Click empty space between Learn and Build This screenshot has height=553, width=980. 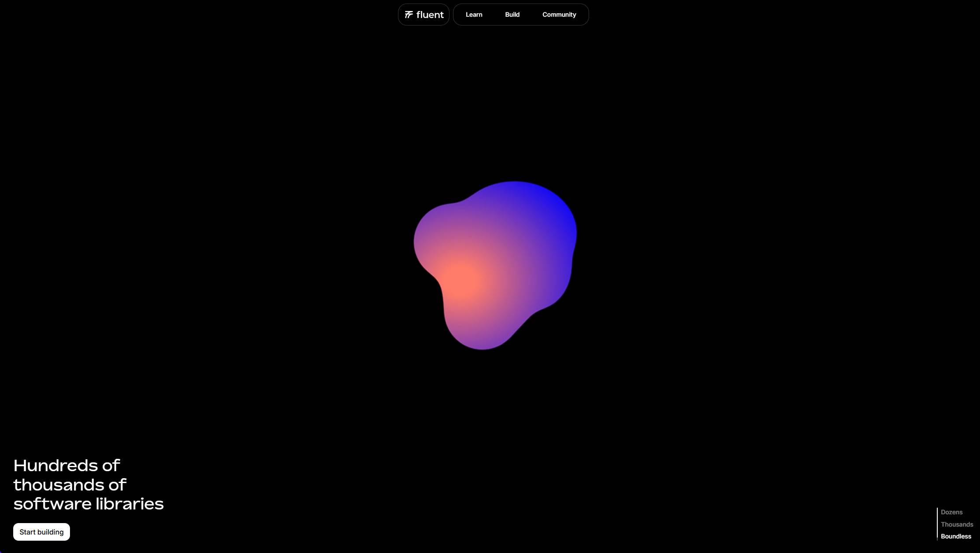[x=494, y=15]
